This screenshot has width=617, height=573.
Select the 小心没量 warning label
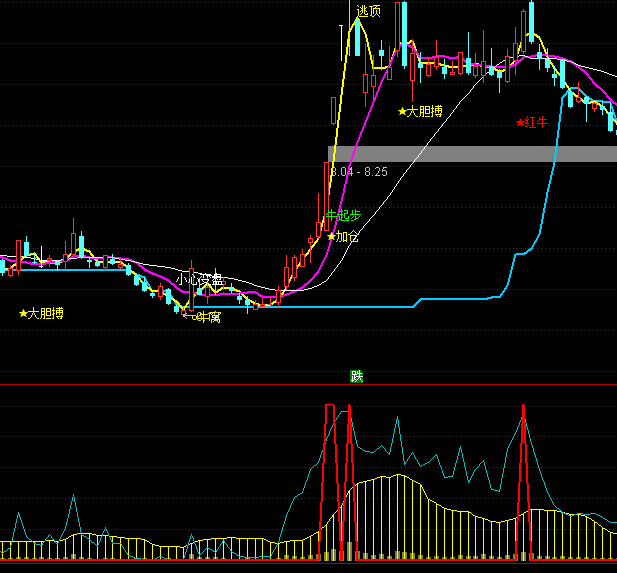coord(198,279)
